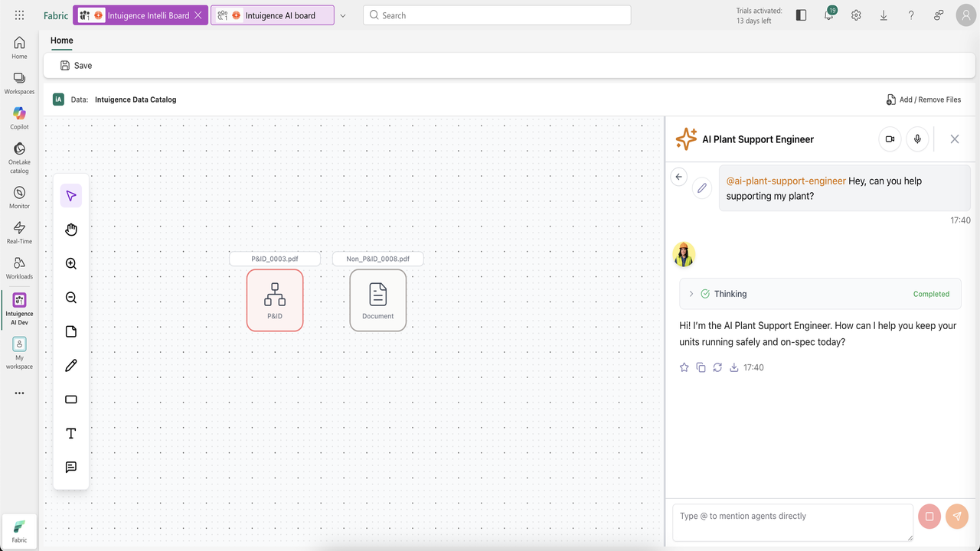Viewport: 980px width, 551px height.
Task: Click the P&ID_0003.pdf file label
Action: coord(275,259)
